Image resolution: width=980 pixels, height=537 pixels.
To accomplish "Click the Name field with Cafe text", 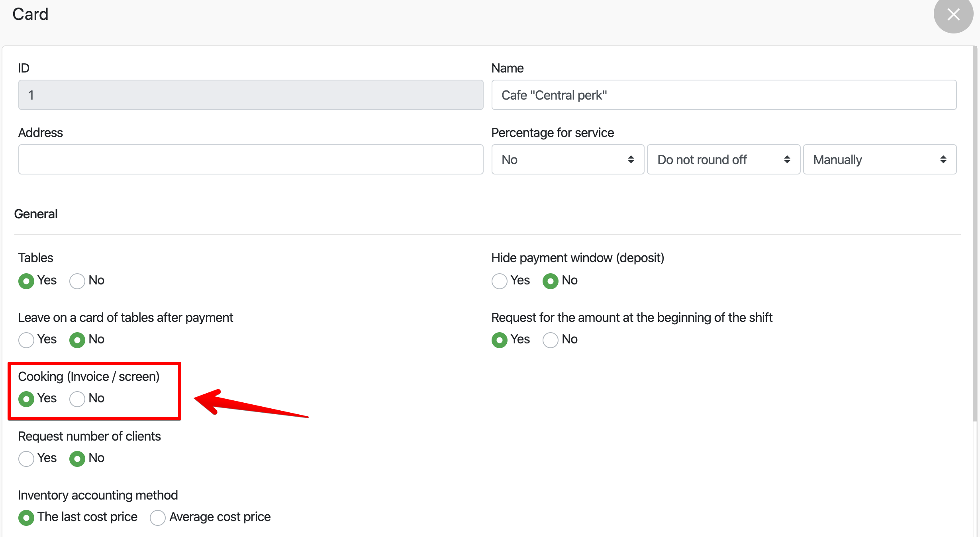I will click(723, 95).
